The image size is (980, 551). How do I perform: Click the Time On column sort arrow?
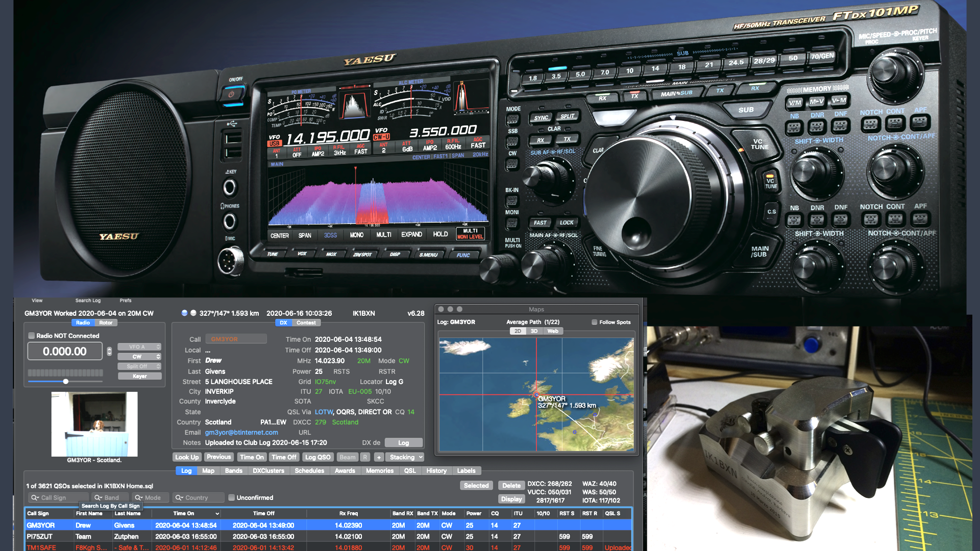[217, 514]
